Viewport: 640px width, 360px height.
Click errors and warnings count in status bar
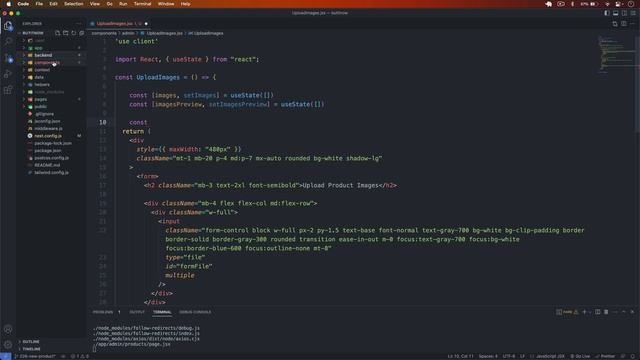click(80, 356)
